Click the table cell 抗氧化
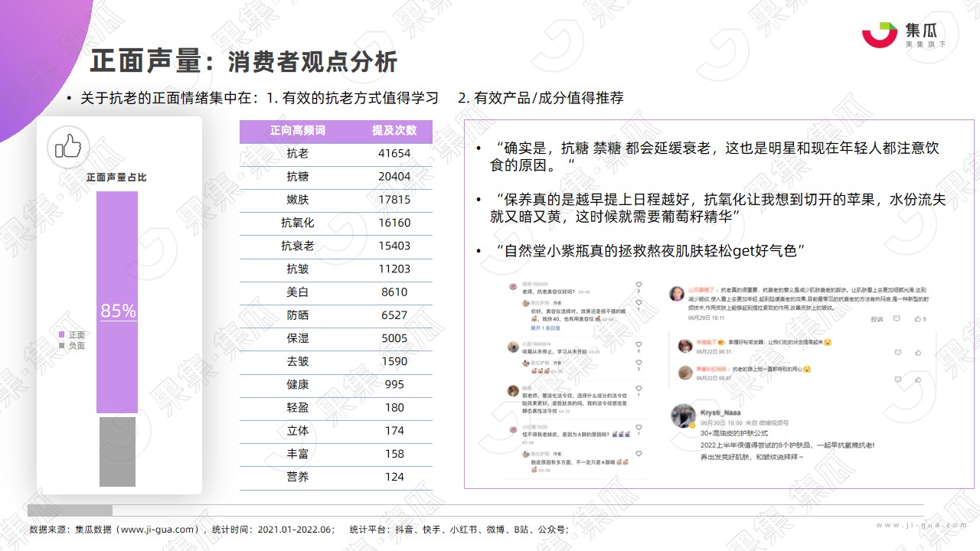 tap(298, 223)
